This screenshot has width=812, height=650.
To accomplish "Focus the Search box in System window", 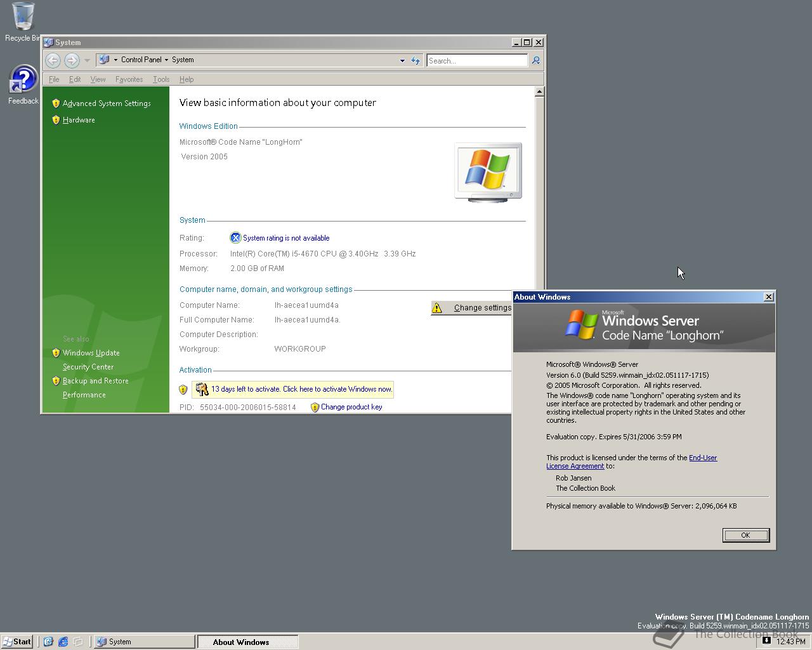I will (x=477, y=60).
